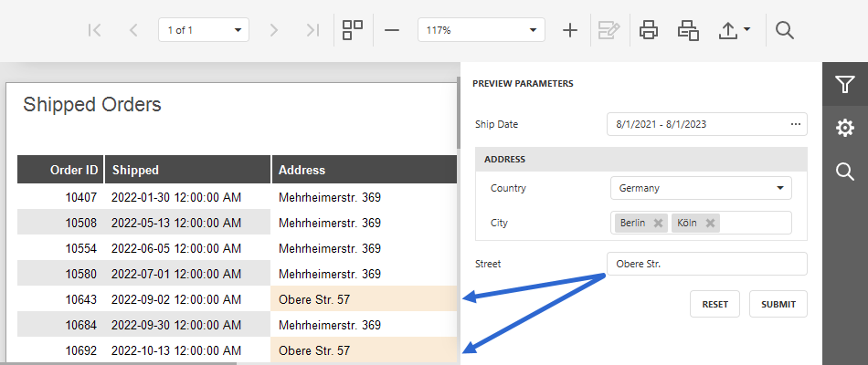The image size is (868, 365).
Task: Jump to the last page
Action: click(x=312, y=30)
